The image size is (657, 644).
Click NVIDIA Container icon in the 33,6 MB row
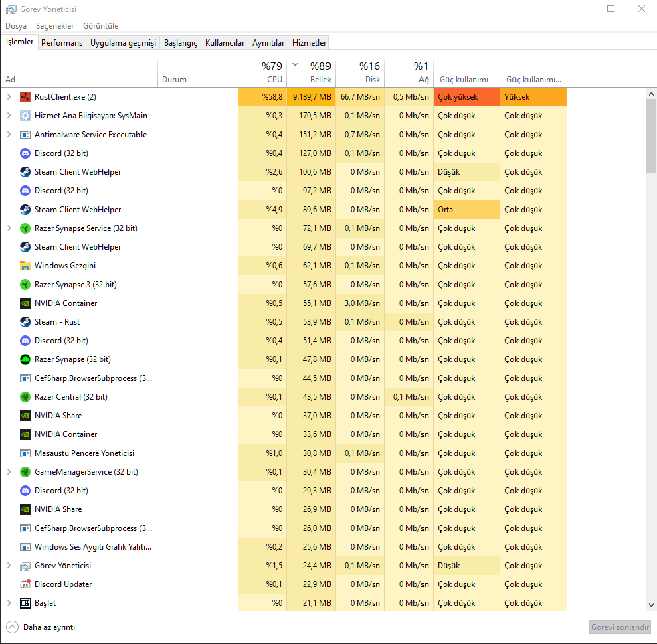click(25, 434)
